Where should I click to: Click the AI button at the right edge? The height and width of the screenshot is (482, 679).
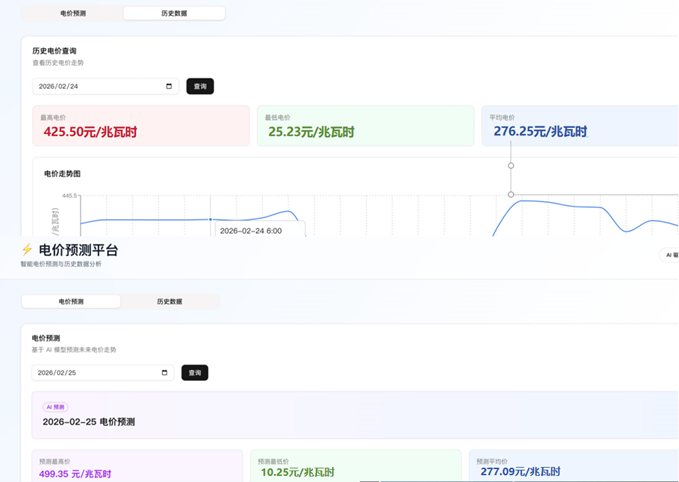point(669,255)
